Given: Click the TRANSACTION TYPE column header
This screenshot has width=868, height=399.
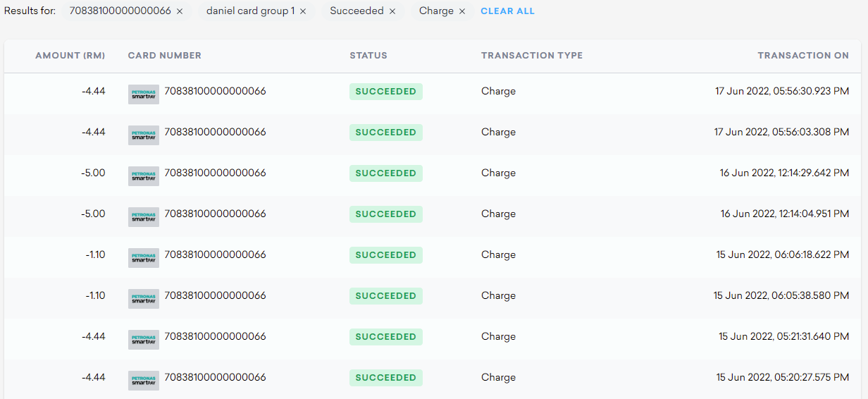Looking at the screenshot, I should pyautogui.click(x=532, y=56).
